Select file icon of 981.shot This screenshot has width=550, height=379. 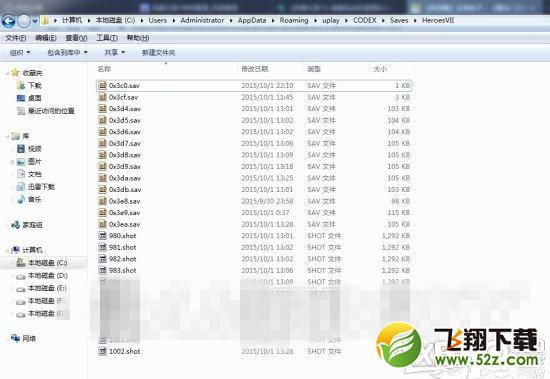pyautogui.click(x=102, y=247)
